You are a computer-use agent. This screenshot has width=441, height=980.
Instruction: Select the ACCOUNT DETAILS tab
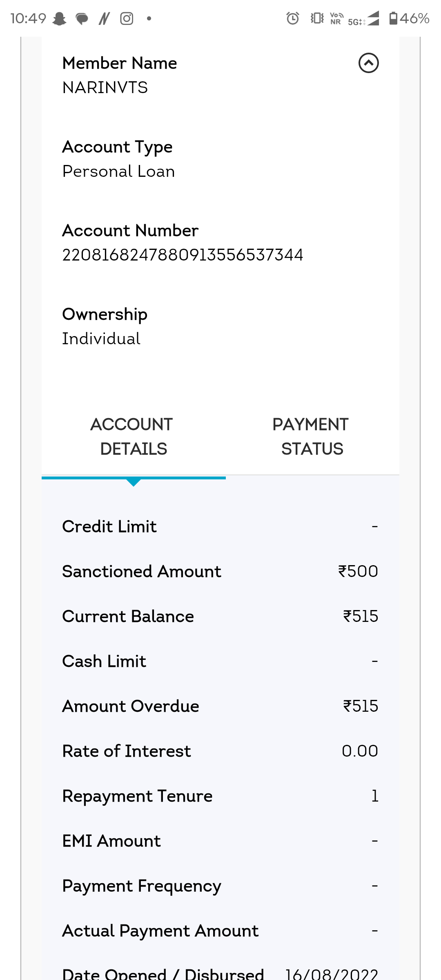[133, 437]
